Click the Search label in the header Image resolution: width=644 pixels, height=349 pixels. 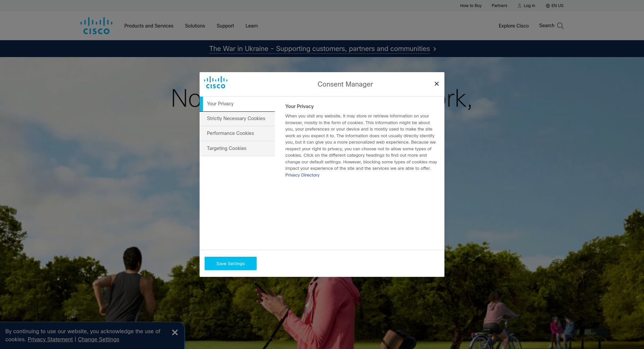click(x=547, y=26)
